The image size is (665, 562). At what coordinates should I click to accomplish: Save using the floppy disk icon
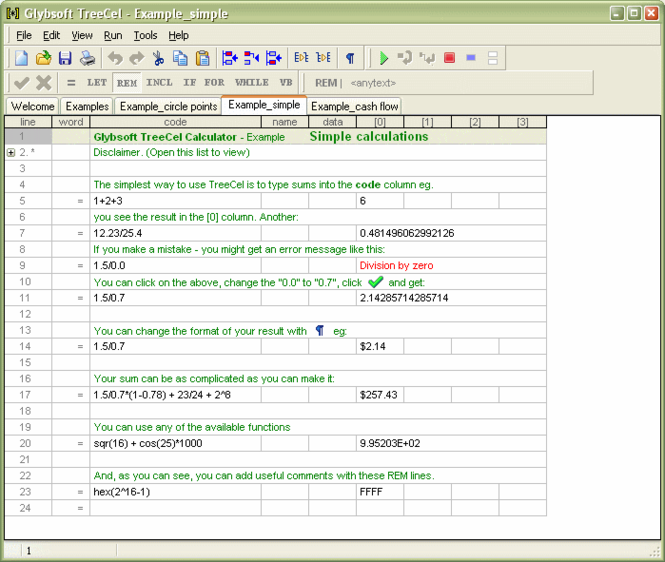(65, 58)
